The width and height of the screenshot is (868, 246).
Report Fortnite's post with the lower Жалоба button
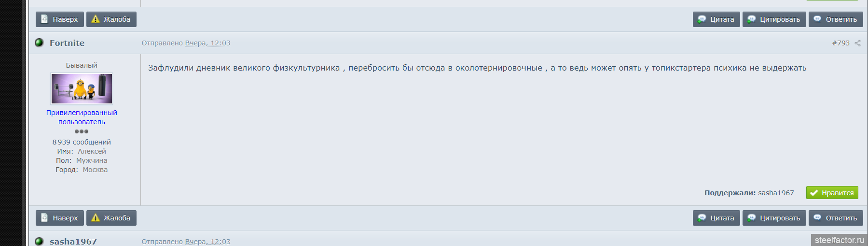[111, 218]
